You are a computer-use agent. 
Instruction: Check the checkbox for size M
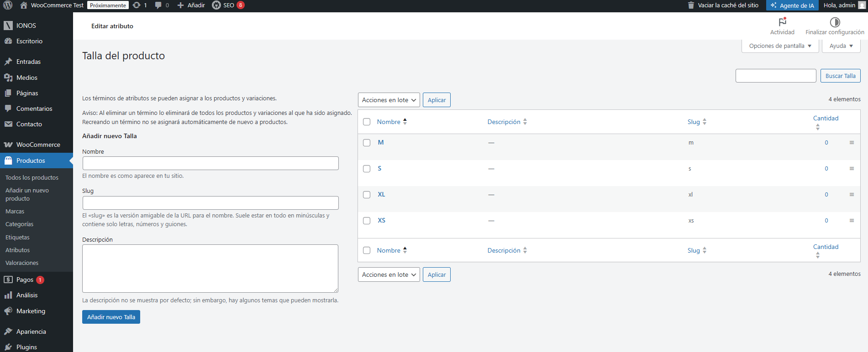pos(367,143)
